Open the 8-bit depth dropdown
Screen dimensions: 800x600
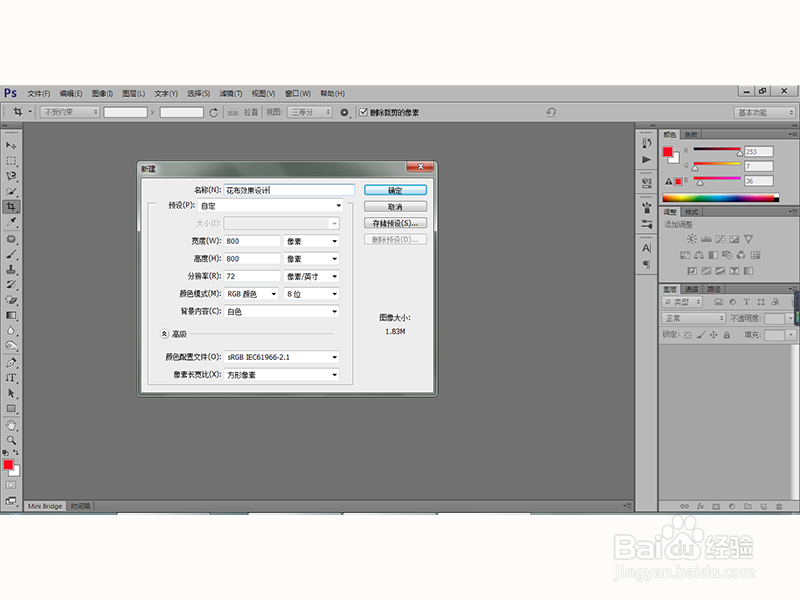[x=311, y=294]
